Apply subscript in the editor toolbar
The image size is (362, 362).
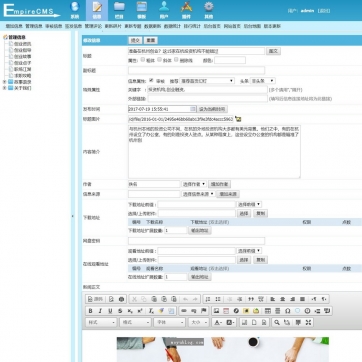[130, 311]
